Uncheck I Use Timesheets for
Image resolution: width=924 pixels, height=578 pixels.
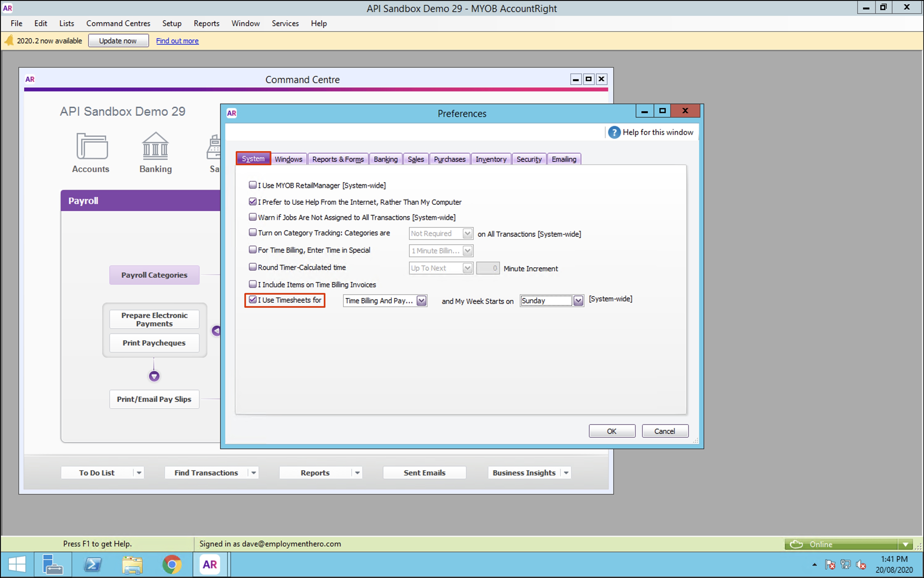pos(253,300)
